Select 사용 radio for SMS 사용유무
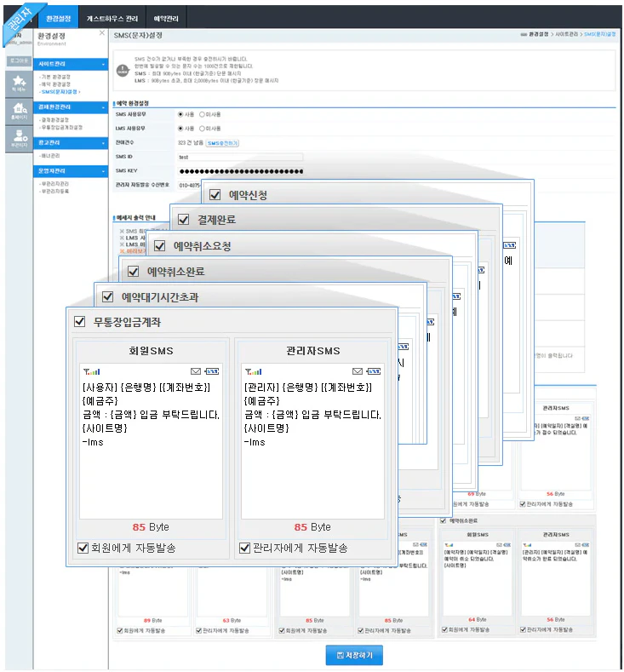This screenshot has height=672, width=624. click(x=180, y=114)
